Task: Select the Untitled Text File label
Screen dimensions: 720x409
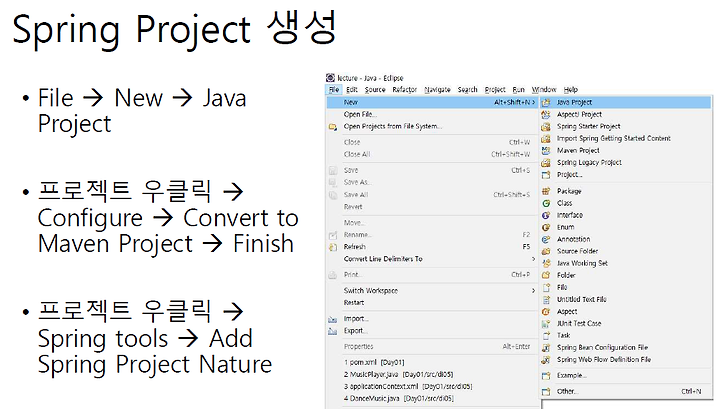Action: coord(582,299)
